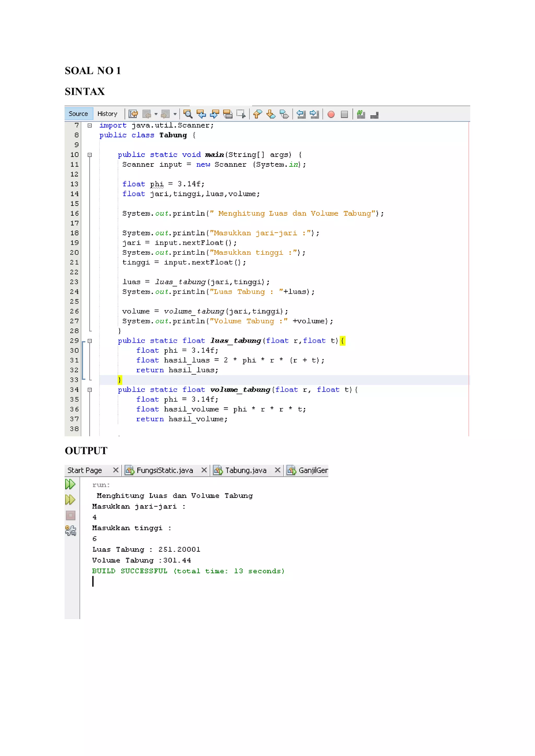Toggle Highlight Search icon in editor toolbar
Viewport: 535px width, 756px height.
(228, 114)
